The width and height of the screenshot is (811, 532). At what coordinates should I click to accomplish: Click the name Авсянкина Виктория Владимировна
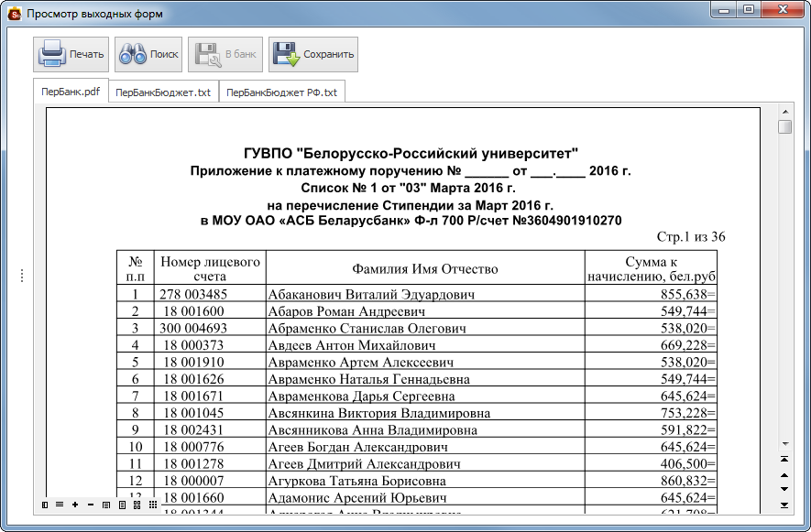point(379,413)
